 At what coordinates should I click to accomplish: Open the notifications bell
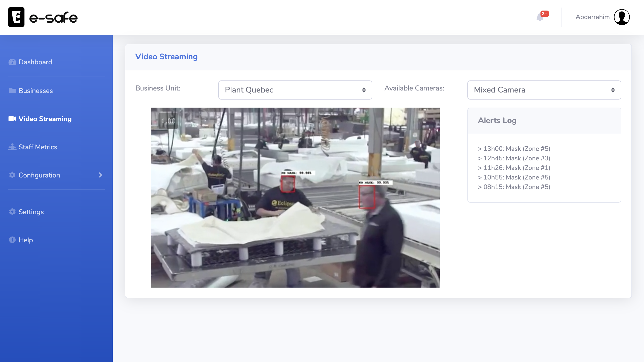click(540, 17)
